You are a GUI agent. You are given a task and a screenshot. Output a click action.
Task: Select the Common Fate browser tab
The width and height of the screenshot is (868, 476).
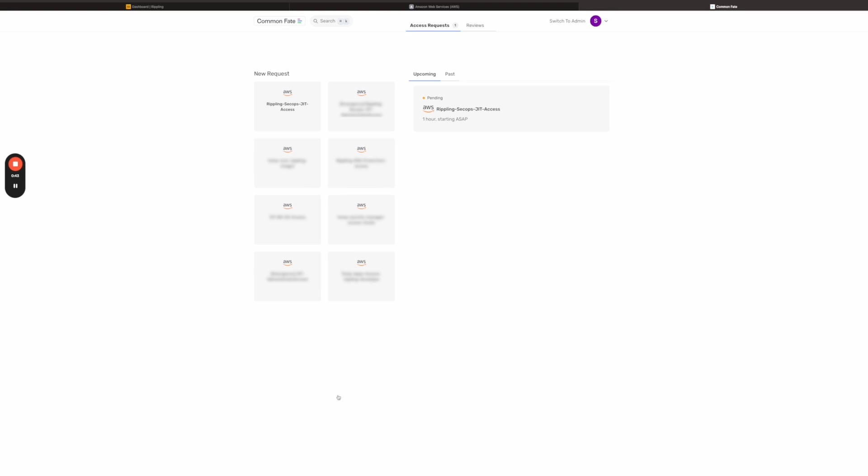(723, 6)
